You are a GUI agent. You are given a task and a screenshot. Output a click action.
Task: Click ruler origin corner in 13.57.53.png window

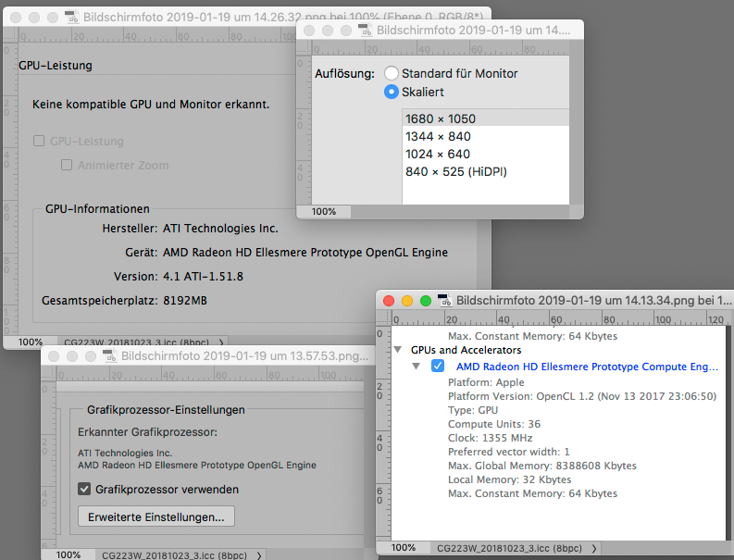pos(49,374)
